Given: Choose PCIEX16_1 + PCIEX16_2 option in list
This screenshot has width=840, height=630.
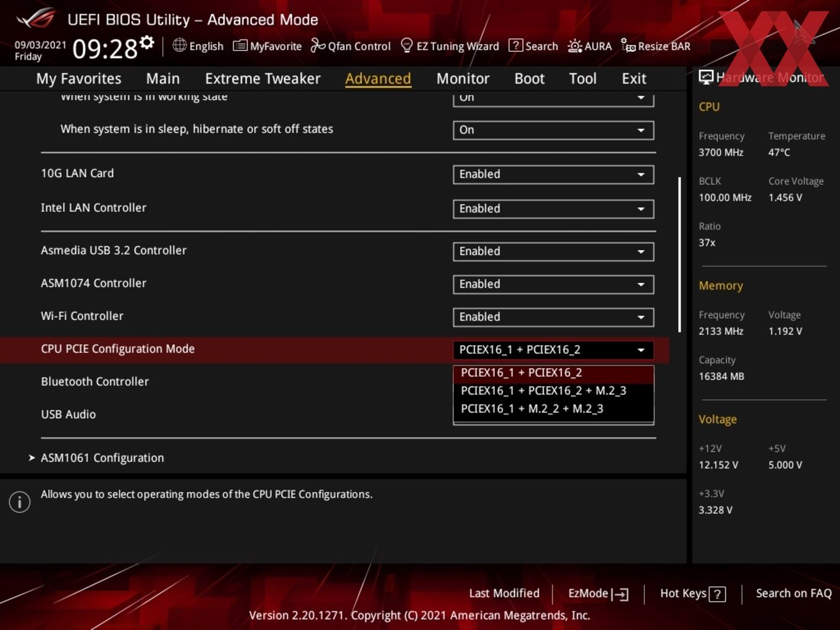Looking at the screenshot, I should click(x=553, y=373).
